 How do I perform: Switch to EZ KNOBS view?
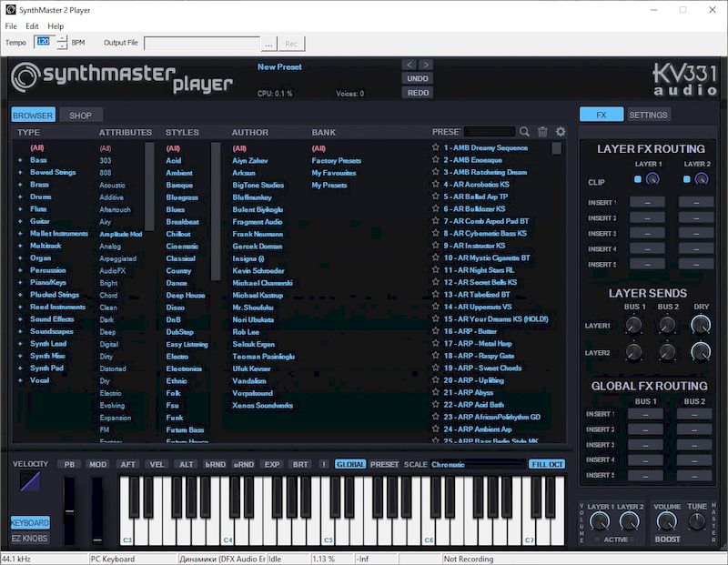coord(30,538)
